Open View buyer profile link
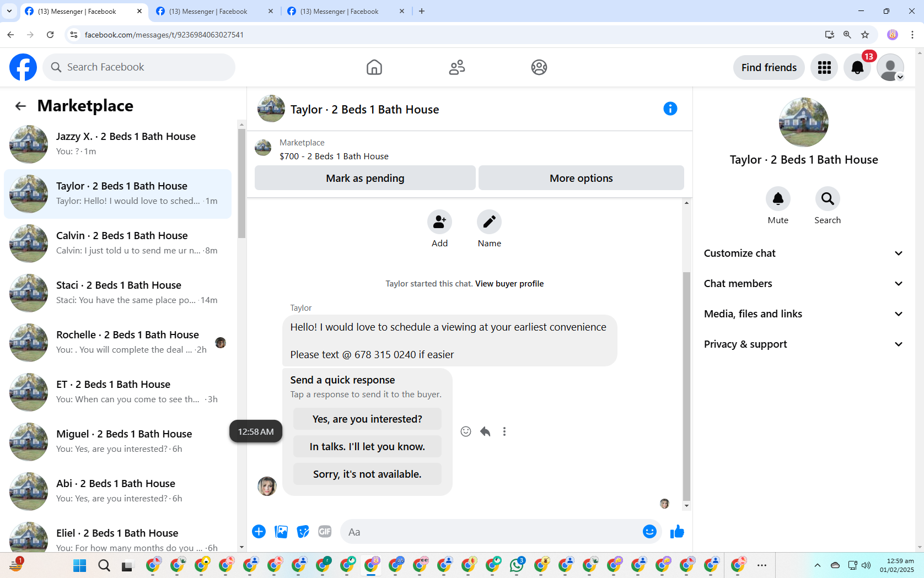The height and width of the screenshot is (578, 924). [x=509, y=284]
